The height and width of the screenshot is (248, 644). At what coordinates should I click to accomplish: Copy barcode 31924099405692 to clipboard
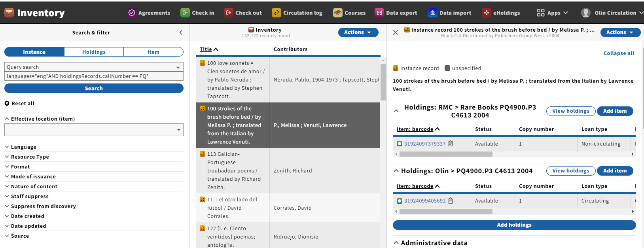[x=451, y=201]
